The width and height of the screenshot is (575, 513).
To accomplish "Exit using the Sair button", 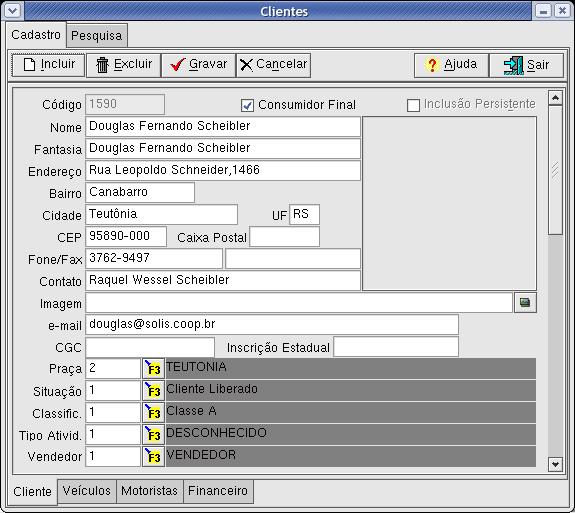I will [526, 65].
